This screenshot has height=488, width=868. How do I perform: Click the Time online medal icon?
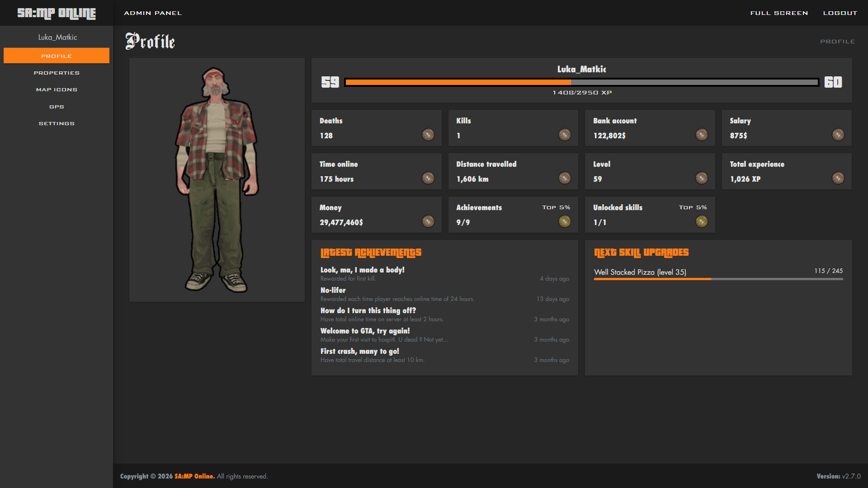(428, 178)
